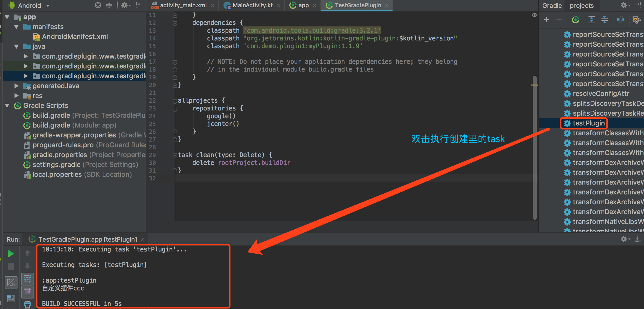
Task: Expand all Gradle tree nodes
Action: pyautogui.click(x=591, y=20)
